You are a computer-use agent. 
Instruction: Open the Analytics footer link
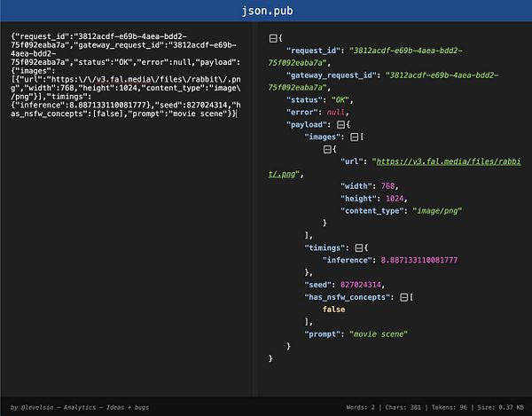pos(80,407)
